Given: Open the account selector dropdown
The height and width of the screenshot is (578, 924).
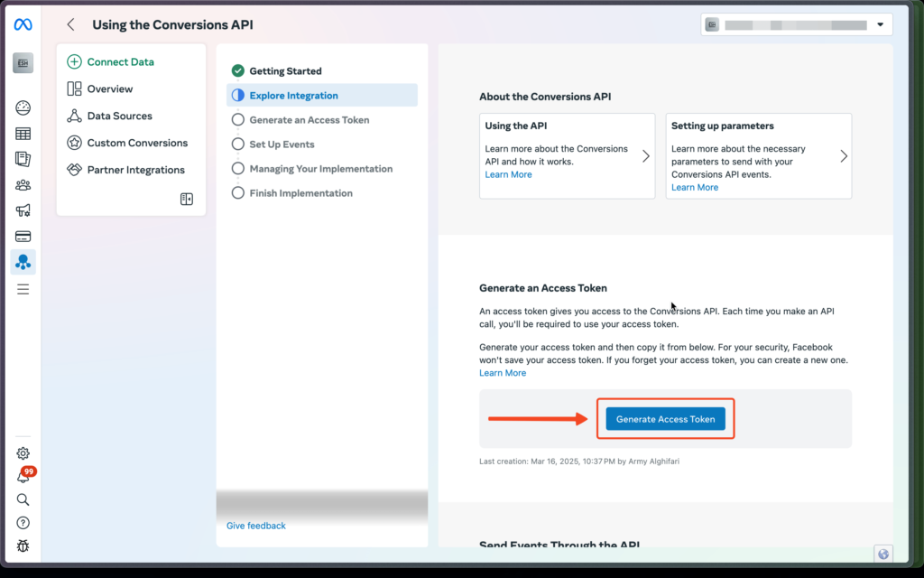Looking at the screenshot, I should pyautogui.click(x=796, y=25).
